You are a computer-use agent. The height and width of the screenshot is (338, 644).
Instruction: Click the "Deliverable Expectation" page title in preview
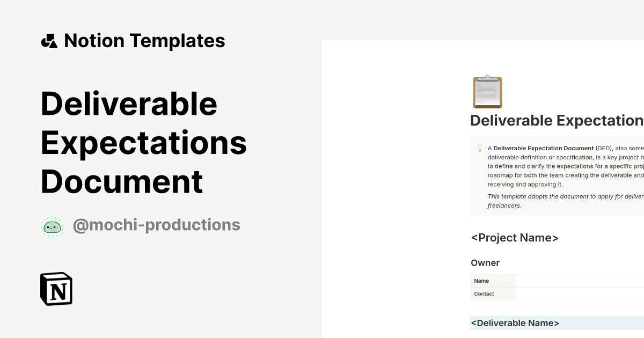tap(557, 121)
